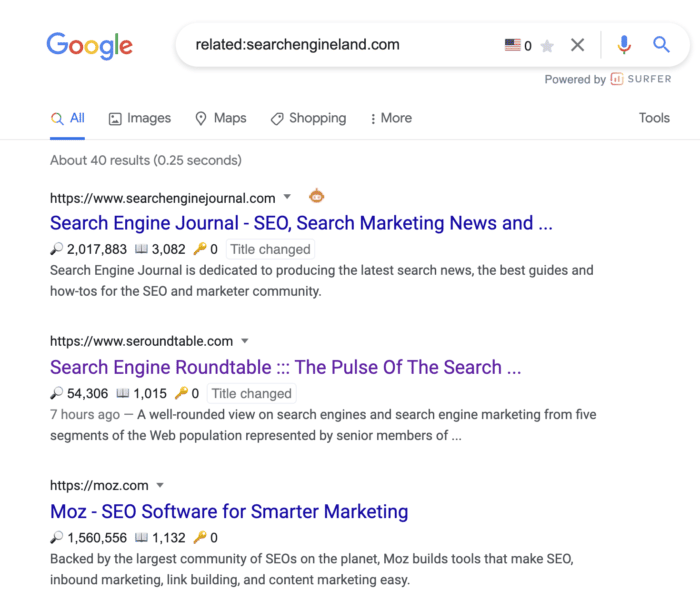Switch to the Images tab
700x600 pixels.
click(x=139, y=118)
